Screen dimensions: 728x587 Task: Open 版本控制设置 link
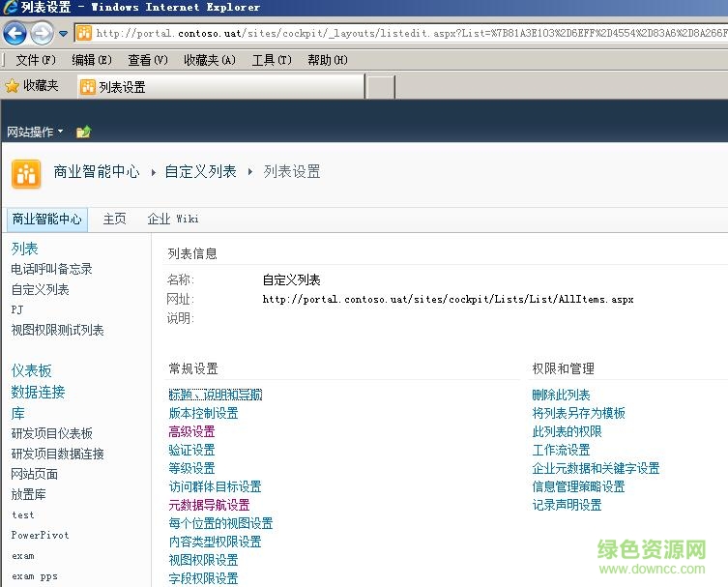[203, 413]
